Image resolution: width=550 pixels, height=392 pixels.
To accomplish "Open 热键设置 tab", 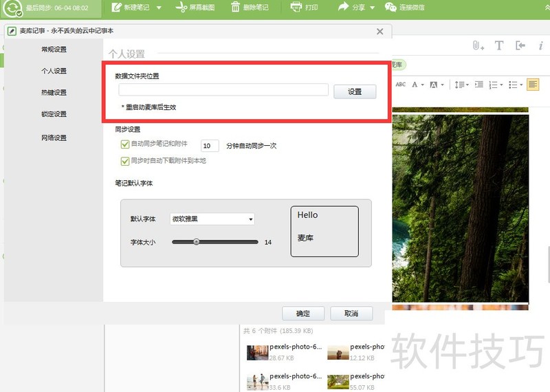I will pyautogui.click(x=54, y=92).
